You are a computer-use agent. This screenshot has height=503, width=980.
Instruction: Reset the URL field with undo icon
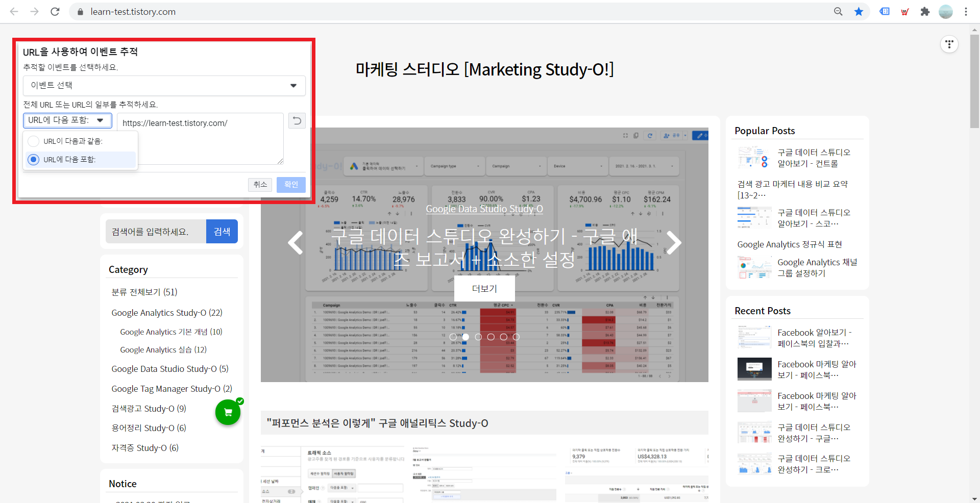(x=297, y=120)
